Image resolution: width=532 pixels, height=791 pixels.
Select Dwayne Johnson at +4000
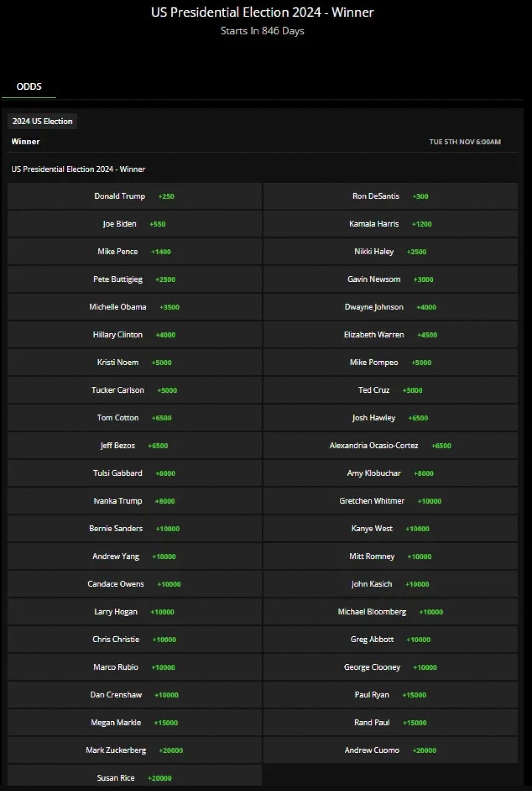pos(390,307)
